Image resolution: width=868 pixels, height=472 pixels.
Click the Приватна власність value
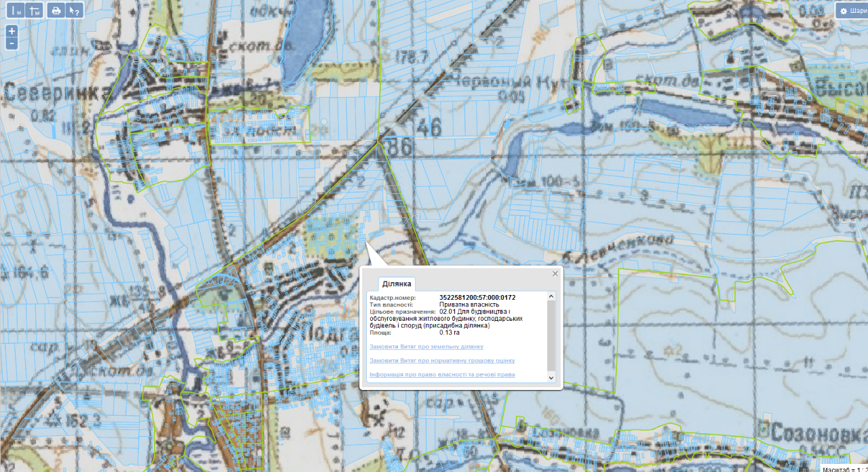tap(469, 304)
